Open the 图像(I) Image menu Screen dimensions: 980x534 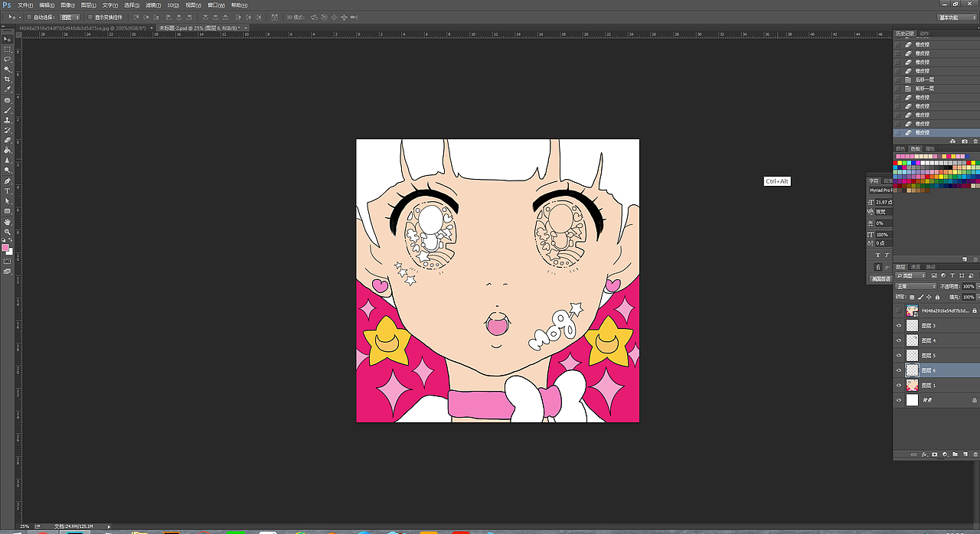click(x=69, y=5)
